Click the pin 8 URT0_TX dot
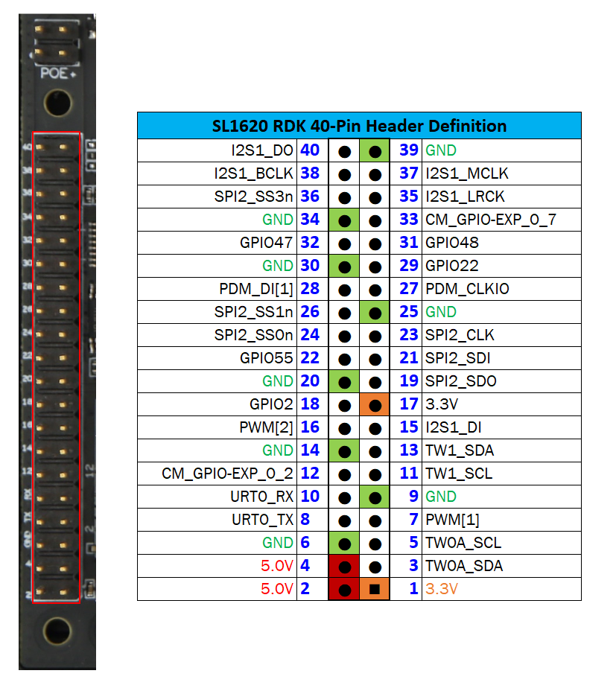This screenshot has height=688, width=616. click(x=344, y=520)
